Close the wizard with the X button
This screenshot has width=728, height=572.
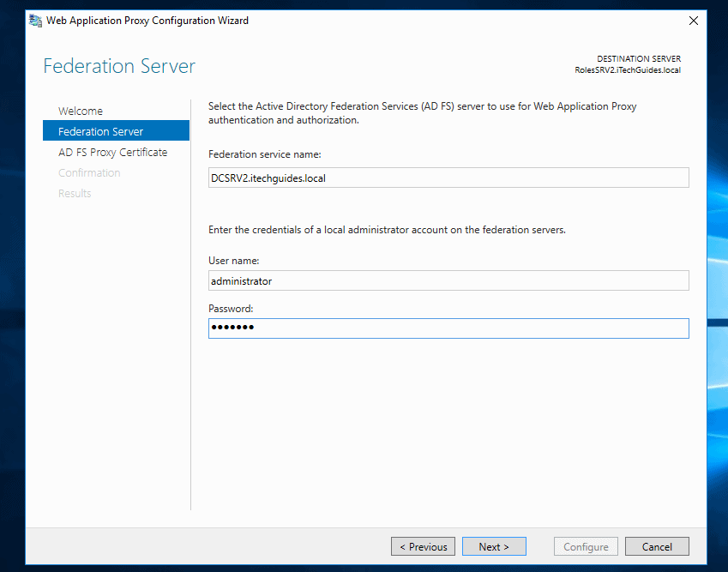click(x=693, y=21)
